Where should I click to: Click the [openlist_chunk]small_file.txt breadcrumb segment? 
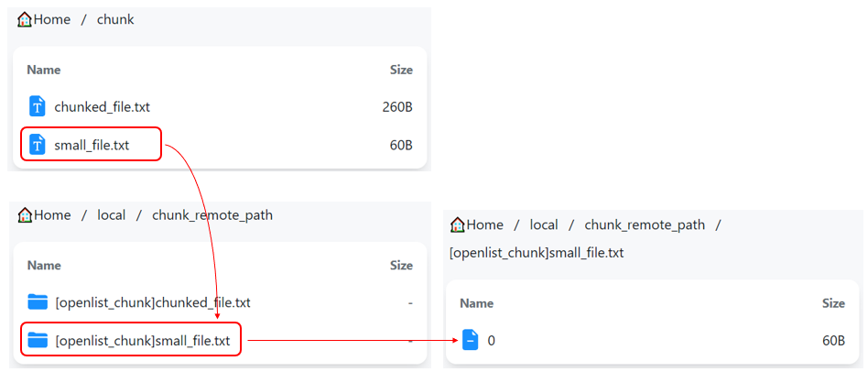(537, 253)
